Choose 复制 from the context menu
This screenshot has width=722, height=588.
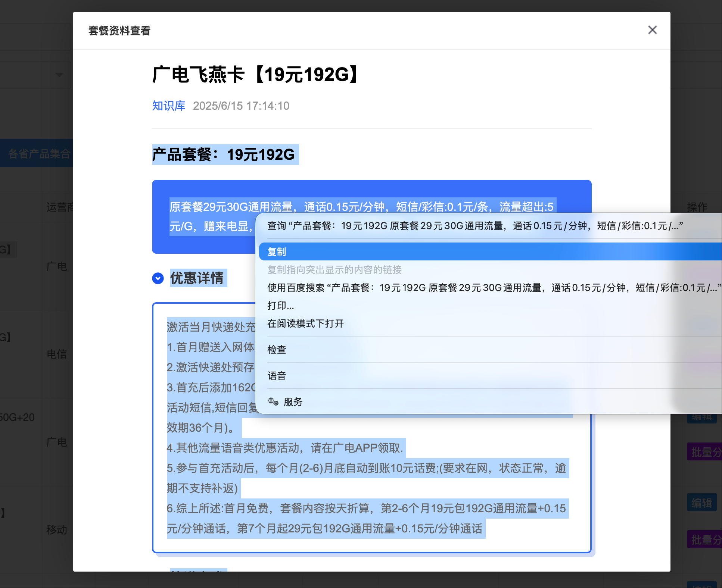[x=490, y=251]
